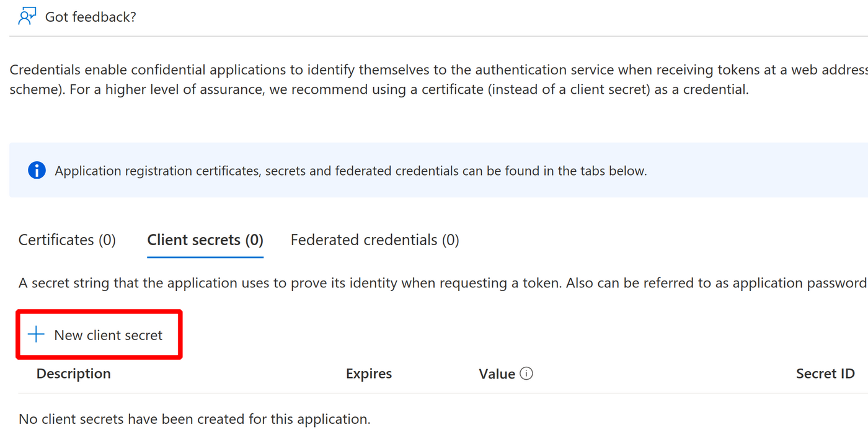Open the Value column info tooltip icon
The image size is (868, 440).
click(525, 373)
